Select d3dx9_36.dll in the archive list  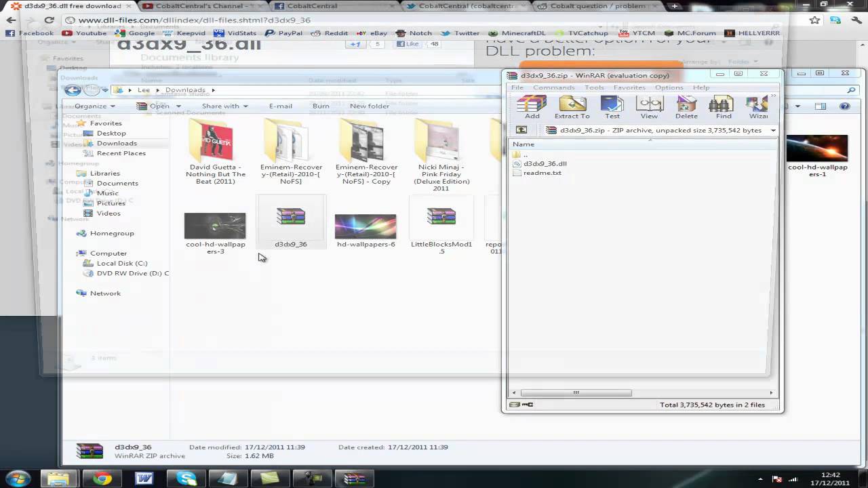(x=540, y=163)
